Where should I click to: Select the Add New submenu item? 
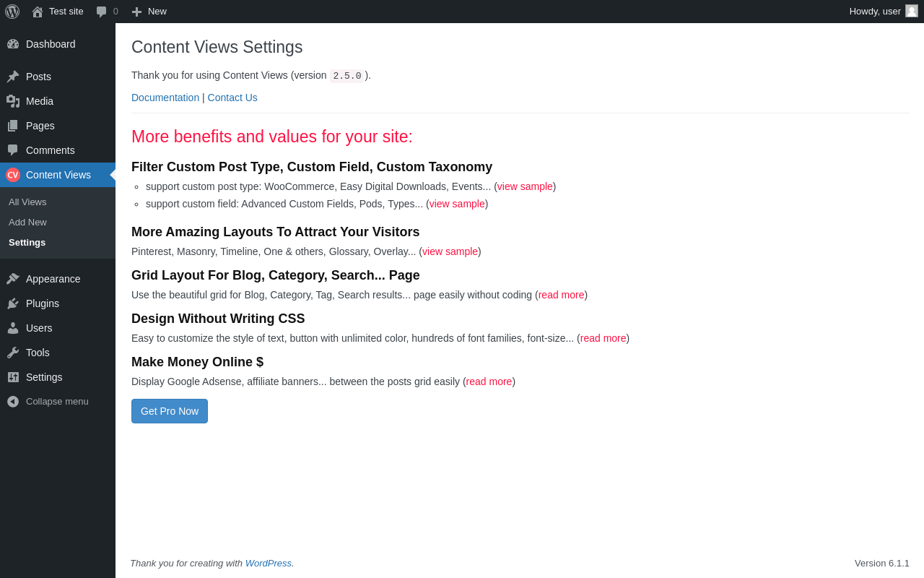(x=27, y=223)
